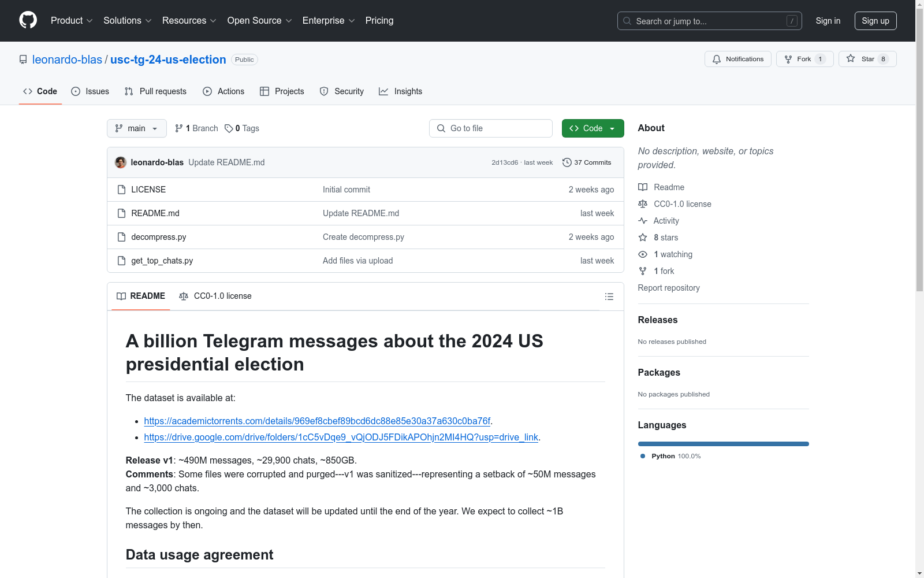
Task: Click the Python language color dot
Action: [x=643, y=456]
